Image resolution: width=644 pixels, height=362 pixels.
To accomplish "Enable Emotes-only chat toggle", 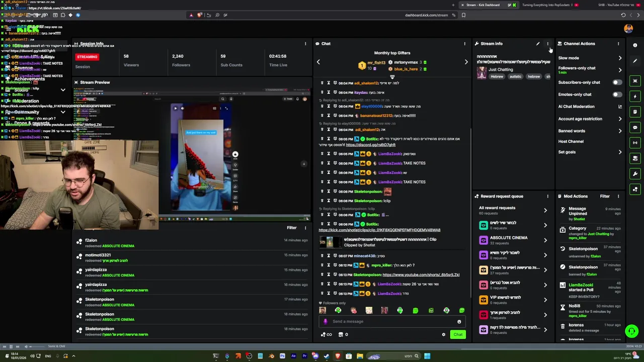I will (x=616, y=95).
